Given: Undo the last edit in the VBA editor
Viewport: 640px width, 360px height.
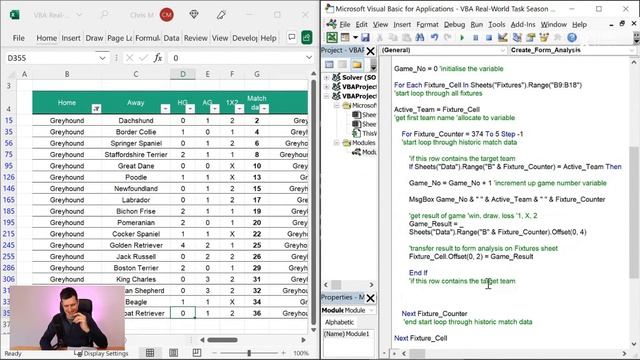Looking at the screenshot, I should (x=434, y=38).
